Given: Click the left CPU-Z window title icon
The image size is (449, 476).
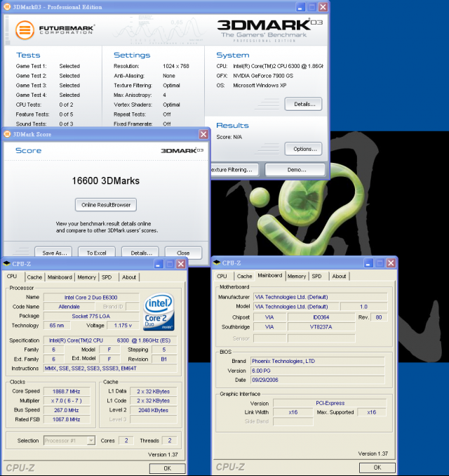Looking at the screenshot, I should point(6,264).
